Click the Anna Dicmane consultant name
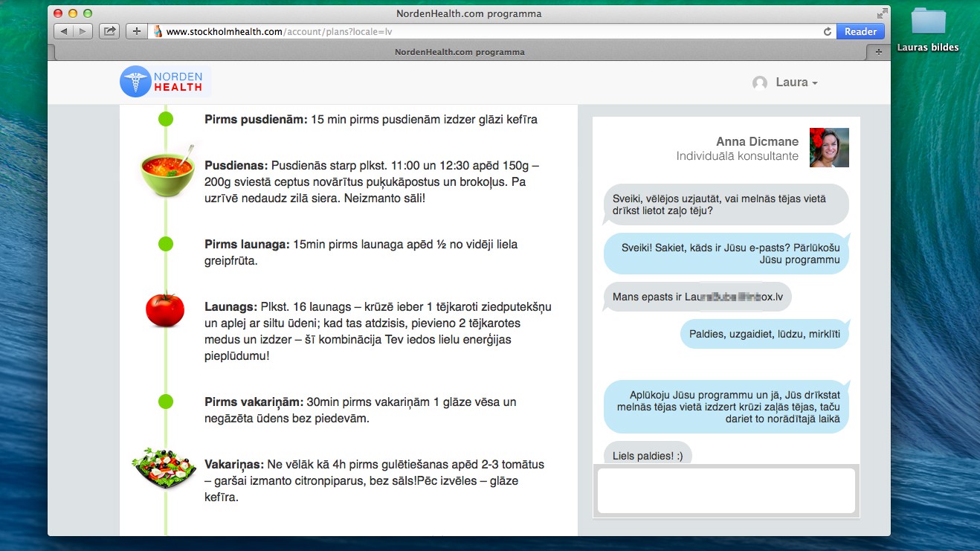 pos(757,141)
